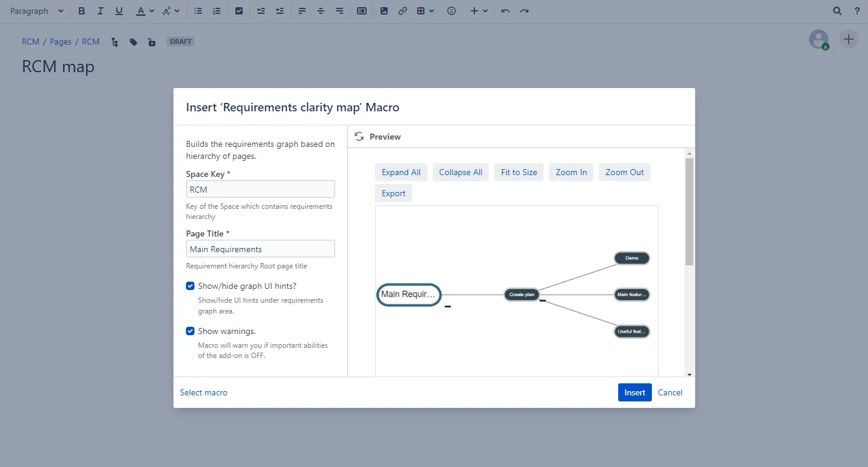Align text to the right
The width and height of the screenshot is (868, 467).
(339, 11)
